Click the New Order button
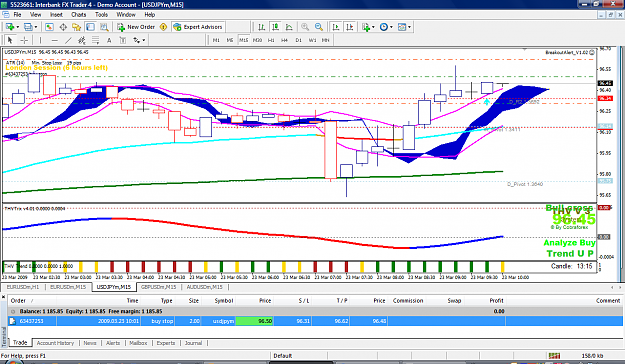This screenshot has width=625, height=364. [136, 27]
